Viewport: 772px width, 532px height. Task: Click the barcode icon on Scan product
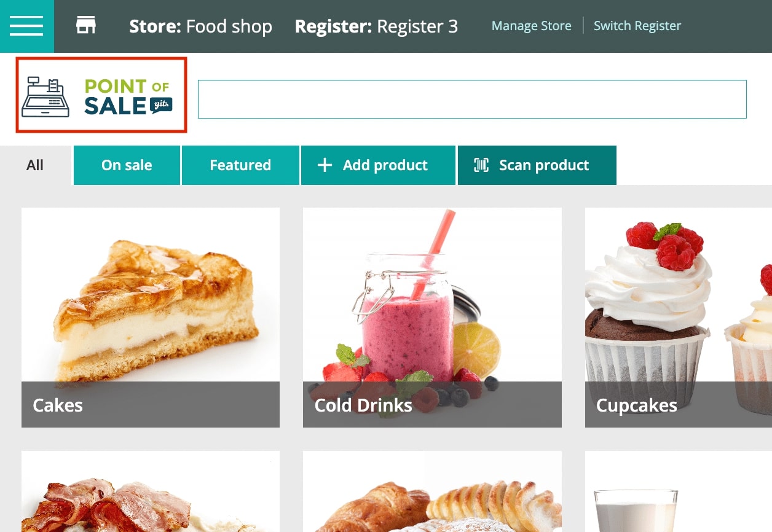click(481, 165)
